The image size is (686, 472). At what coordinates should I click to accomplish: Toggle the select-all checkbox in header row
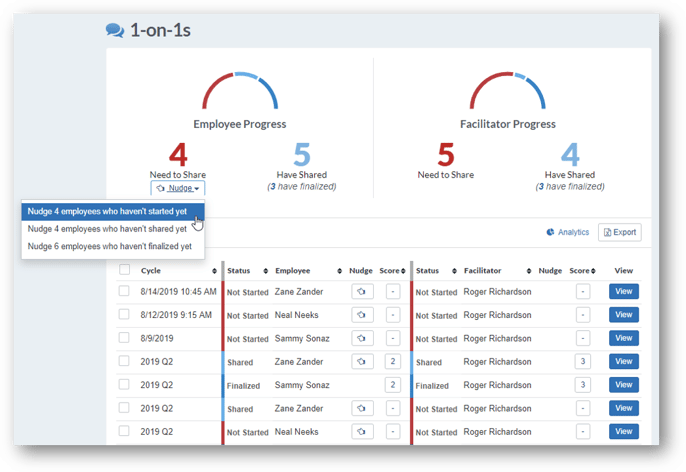(x=125, y=269)
